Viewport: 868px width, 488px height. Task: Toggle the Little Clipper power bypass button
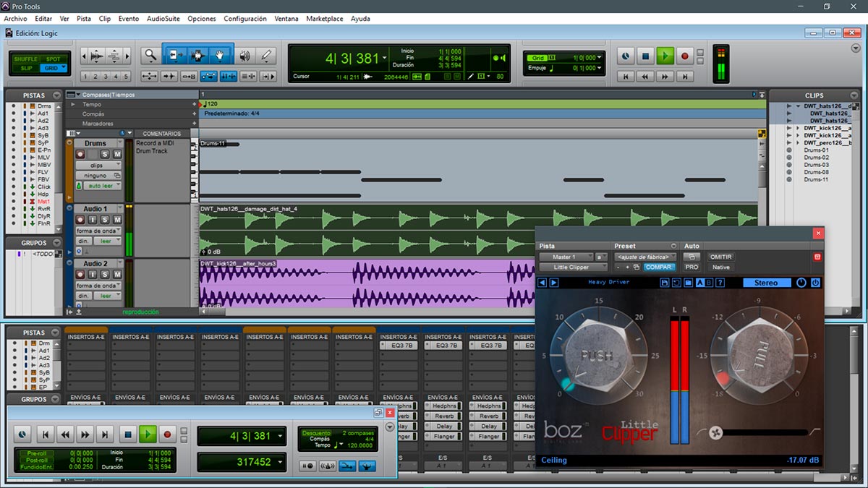point(815,283)
